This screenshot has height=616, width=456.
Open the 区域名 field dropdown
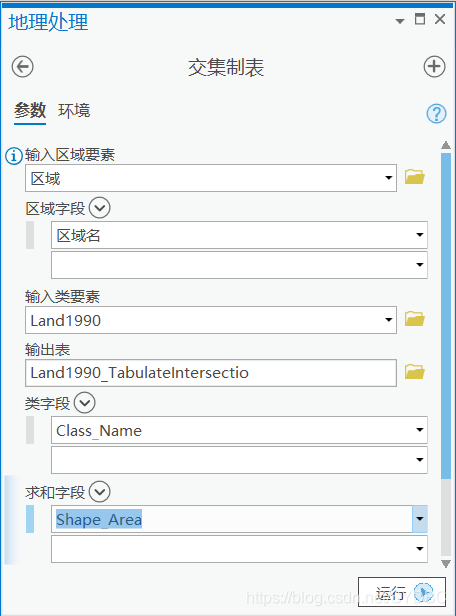(x=419, y=235)
